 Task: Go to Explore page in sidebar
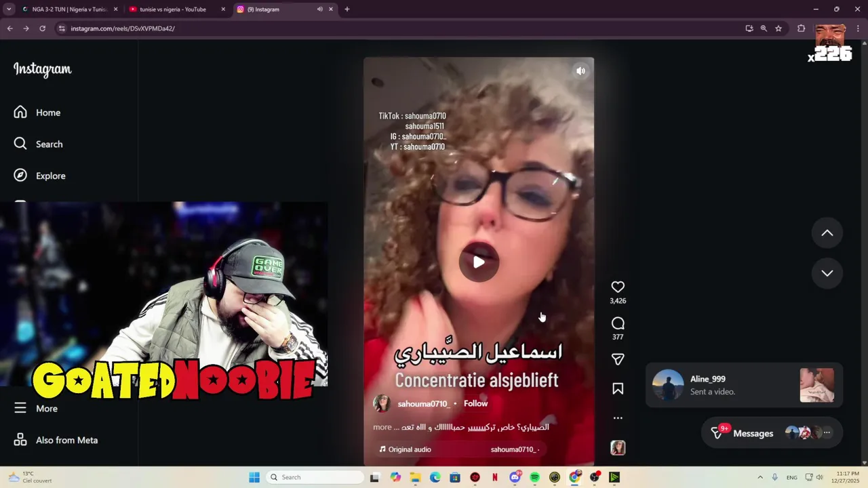click(x=40, y=176)
